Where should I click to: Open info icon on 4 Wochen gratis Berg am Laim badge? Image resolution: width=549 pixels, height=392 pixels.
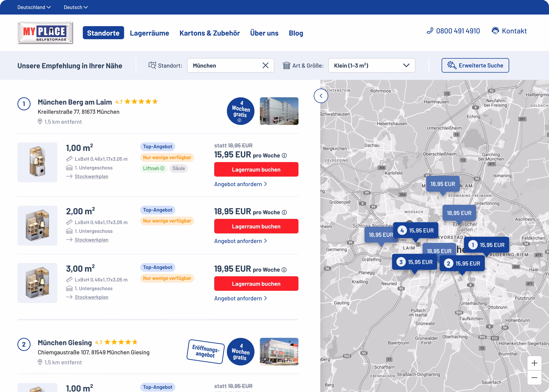(239, 120)
